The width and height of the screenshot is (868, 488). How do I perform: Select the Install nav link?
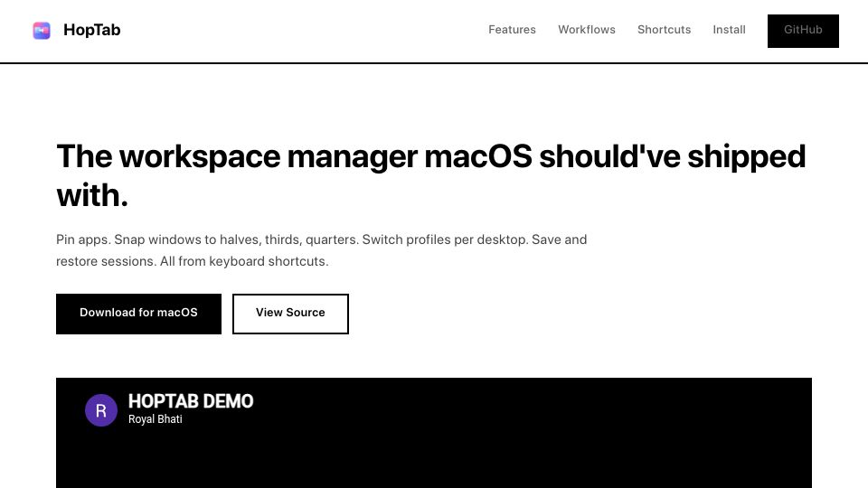pos(729,30)
